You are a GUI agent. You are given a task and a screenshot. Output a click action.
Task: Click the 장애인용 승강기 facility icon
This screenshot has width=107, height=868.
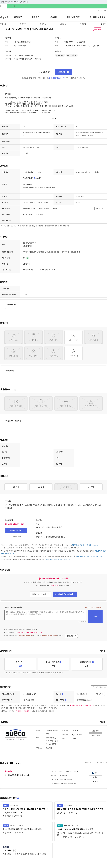coord(41,403)
